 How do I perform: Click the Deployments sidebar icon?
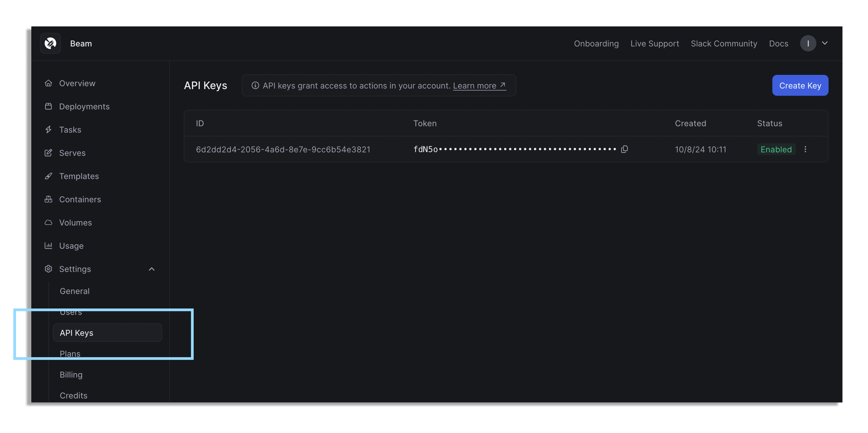48,106
